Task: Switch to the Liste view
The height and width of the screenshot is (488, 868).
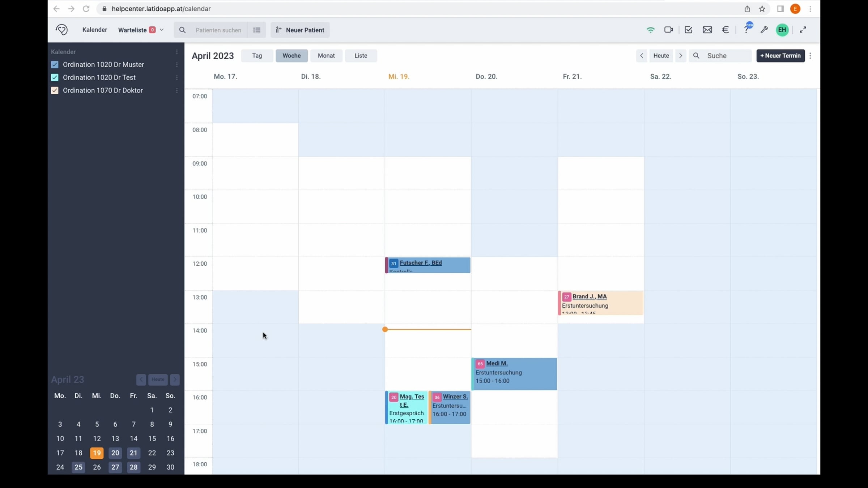Action: 361,56
